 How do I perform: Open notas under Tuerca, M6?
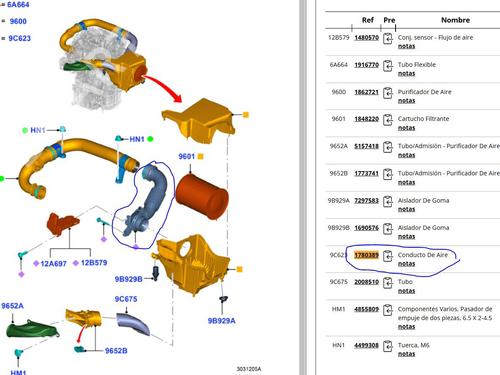click(x=406, y=354)
